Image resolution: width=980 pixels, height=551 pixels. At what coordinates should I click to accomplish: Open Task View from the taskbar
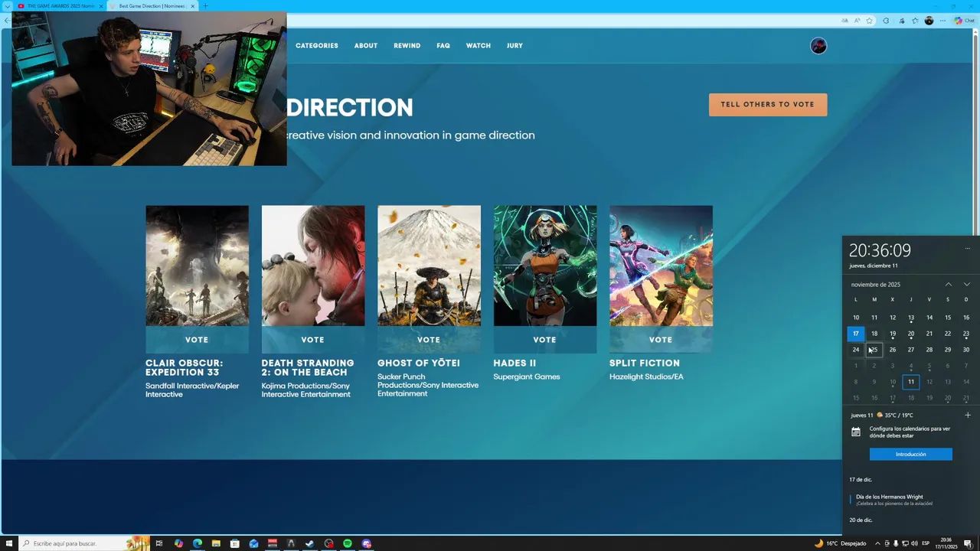[x=159, y=543]
